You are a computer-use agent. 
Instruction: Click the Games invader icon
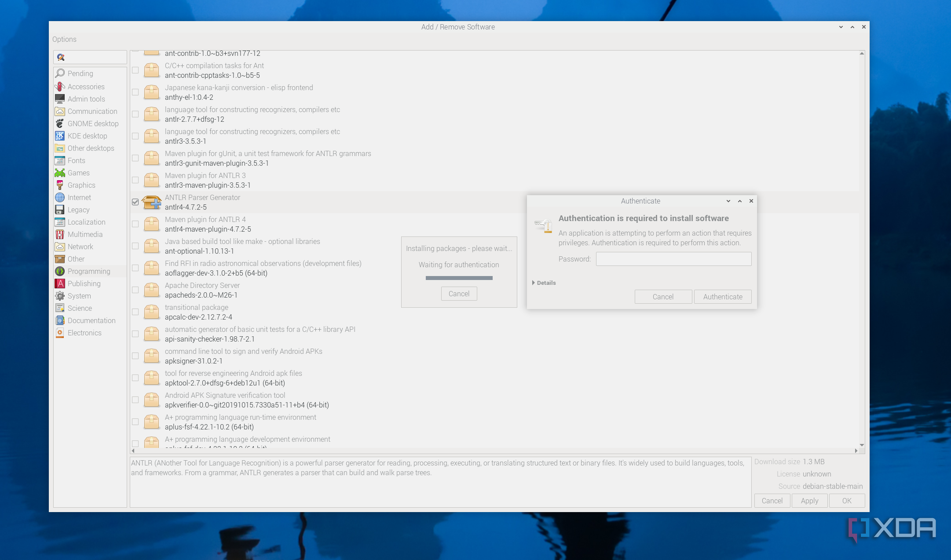tap(60, 173)
